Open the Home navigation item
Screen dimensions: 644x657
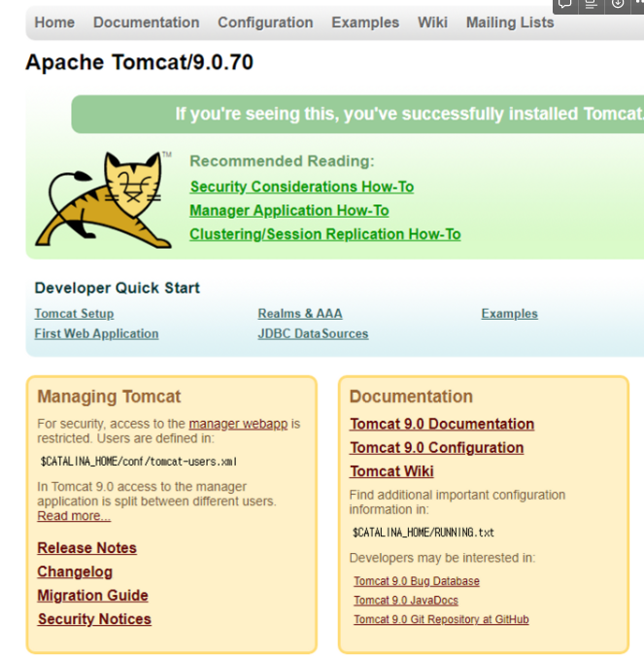(x=54, y=22)
